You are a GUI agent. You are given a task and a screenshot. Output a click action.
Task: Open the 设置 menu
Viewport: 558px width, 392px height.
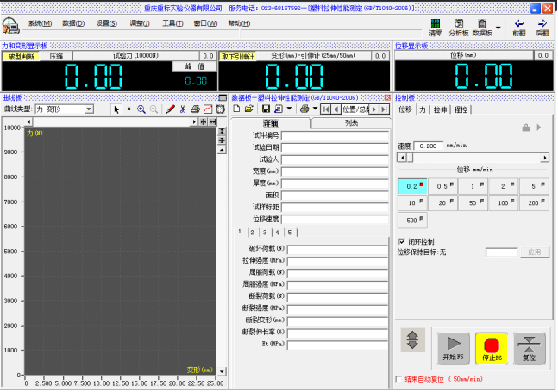click(107, 23)
